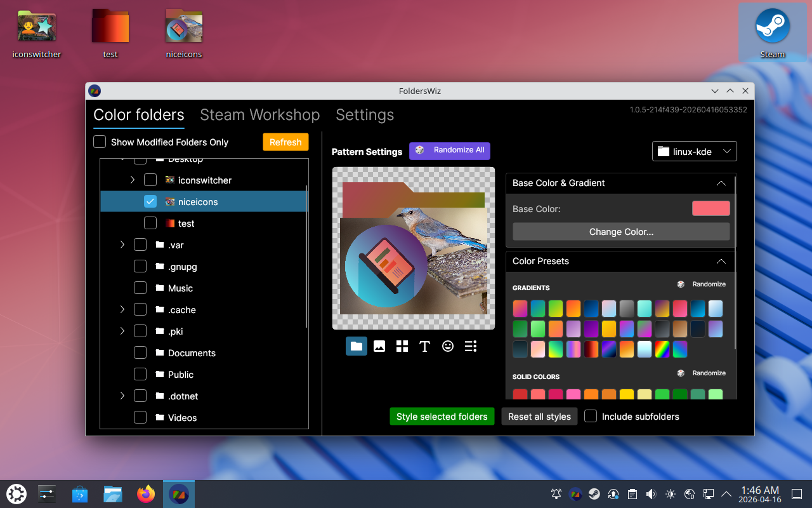The width and height of the screenshot is (812, 508).
Task: Open the emoji smiley icon option
Action: point(448,346)
